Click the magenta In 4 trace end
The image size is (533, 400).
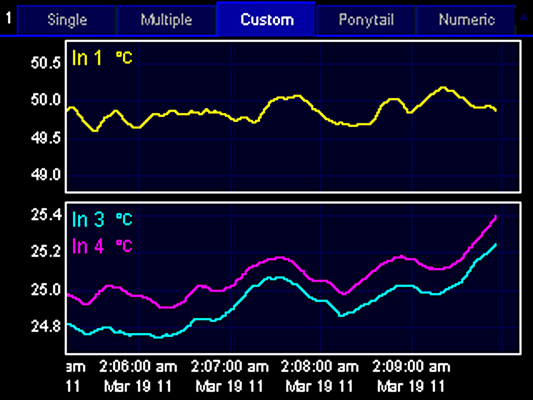click(495, 217)
